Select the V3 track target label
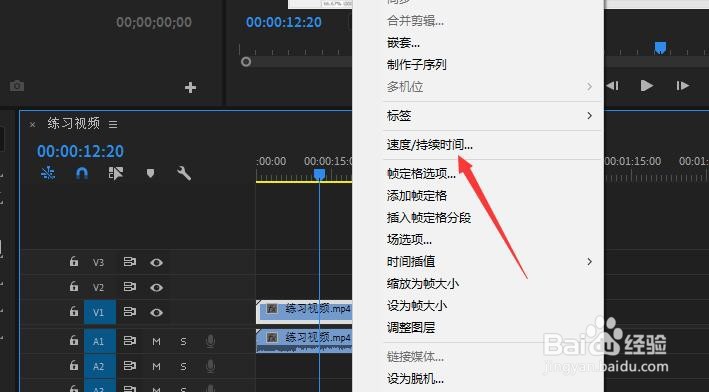The image size is (709, 392). pos(99,263)
